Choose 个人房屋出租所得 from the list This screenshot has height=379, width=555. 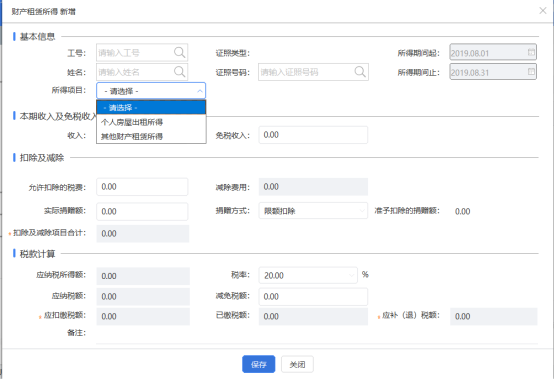(151, 122)
